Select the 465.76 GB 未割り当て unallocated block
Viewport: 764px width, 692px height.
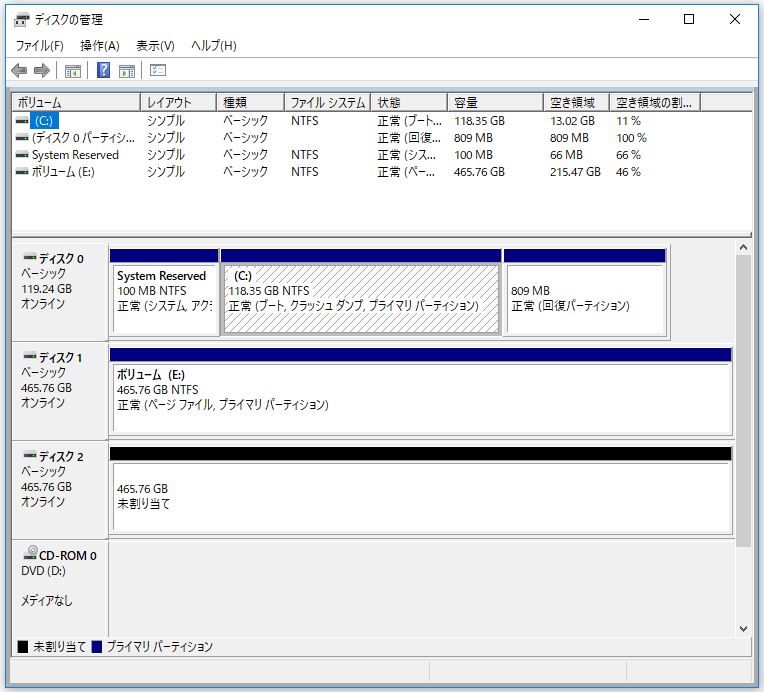point(421,490)
